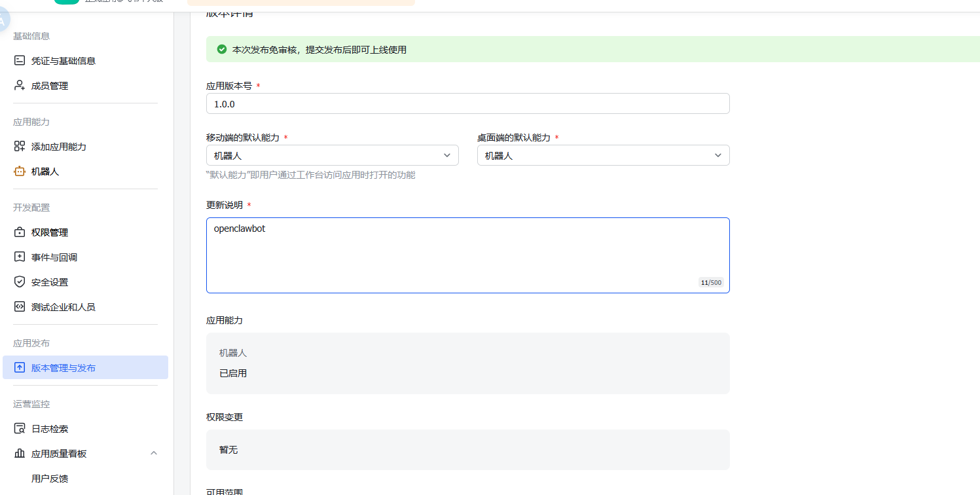Click the 机器人 robot icon in sidebar
Image resolution: width=980 pixels, height=495 pixels.
20,172
